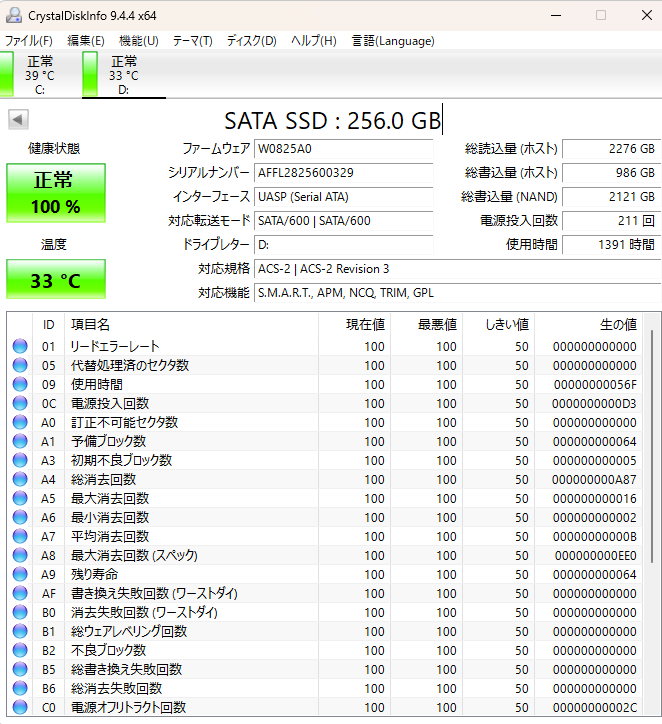The height and width of the screenshot is (724, 662).
Task: Click the features field S.M.A.R.T., APM, NCQ, TRIM, GPL
Action: point(457,293)
